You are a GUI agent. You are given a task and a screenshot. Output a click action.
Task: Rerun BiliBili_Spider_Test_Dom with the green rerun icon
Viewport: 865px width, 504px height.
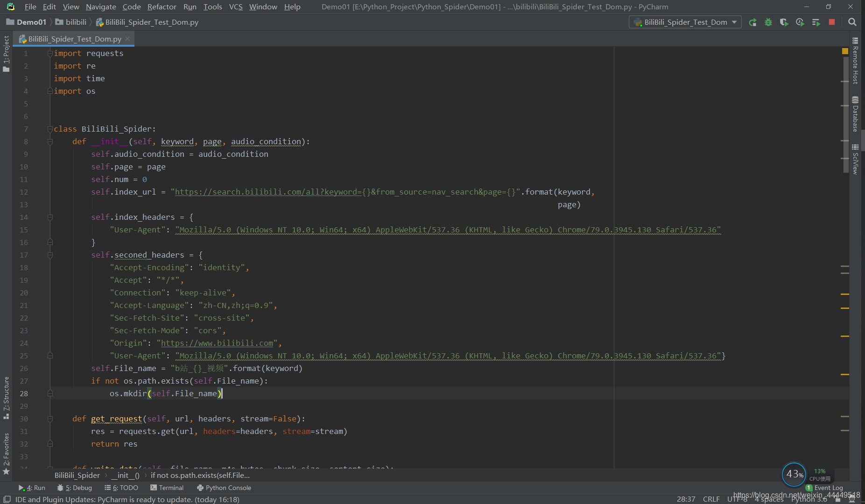pos(752,22)
